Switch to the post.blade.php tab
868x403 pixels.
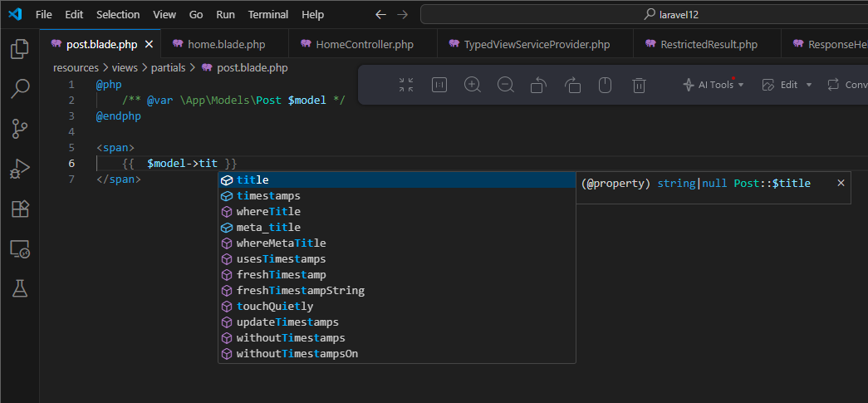click(101, 44)
